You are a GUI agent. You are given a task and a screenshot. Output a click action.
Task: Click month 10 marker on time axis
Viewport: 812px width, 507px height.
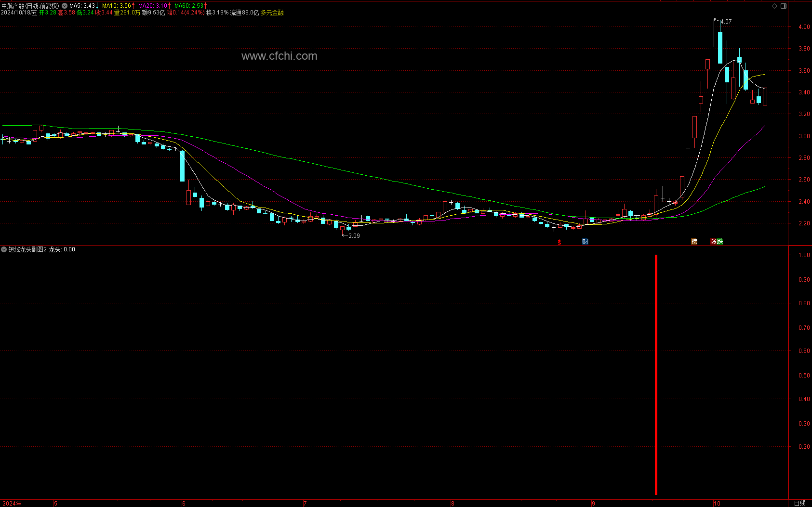717,504
